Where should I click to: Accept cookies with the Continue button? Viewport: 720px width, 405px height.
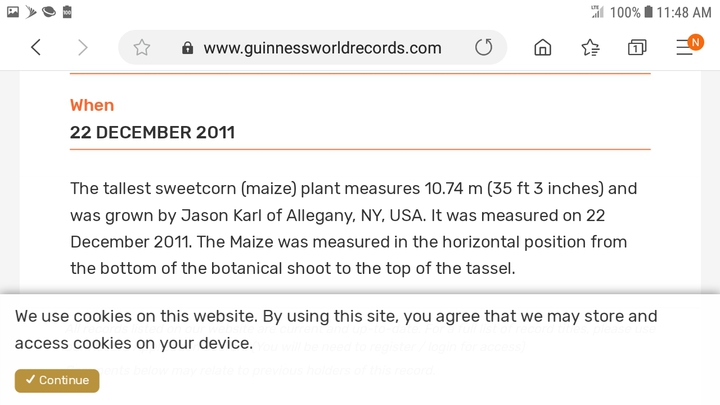(57, 380)
